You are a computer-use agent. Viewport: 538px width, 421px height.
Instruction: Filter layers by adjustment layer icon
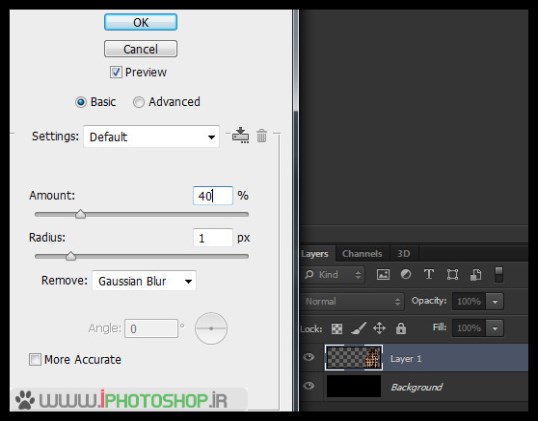(x=406, y=274)
